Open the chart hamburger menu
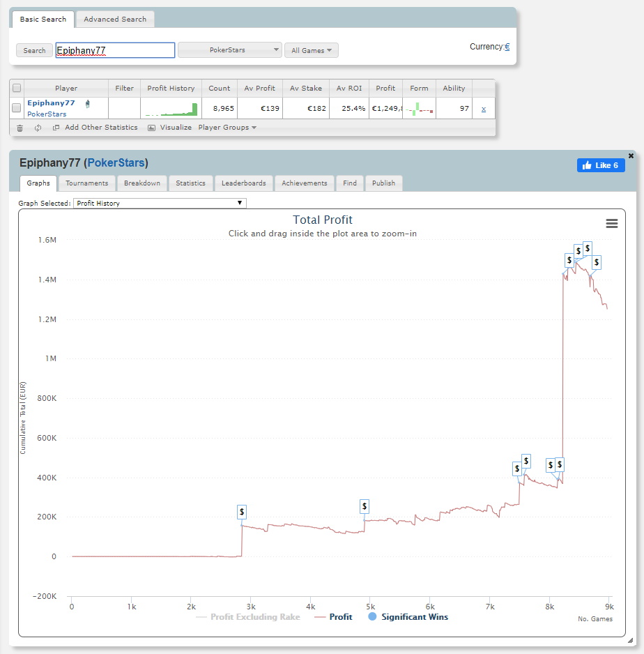 [x=611, y=224]
